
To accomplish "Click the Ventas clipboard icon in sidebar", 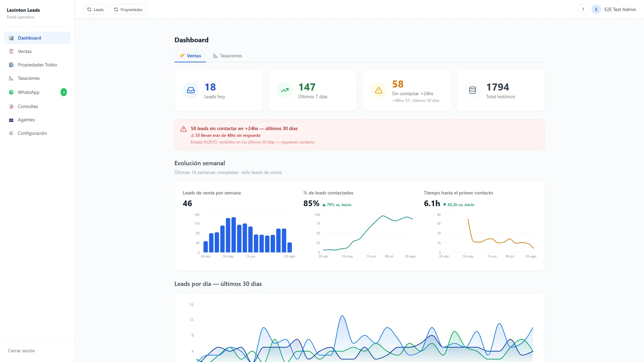I will tap(11, 51).
